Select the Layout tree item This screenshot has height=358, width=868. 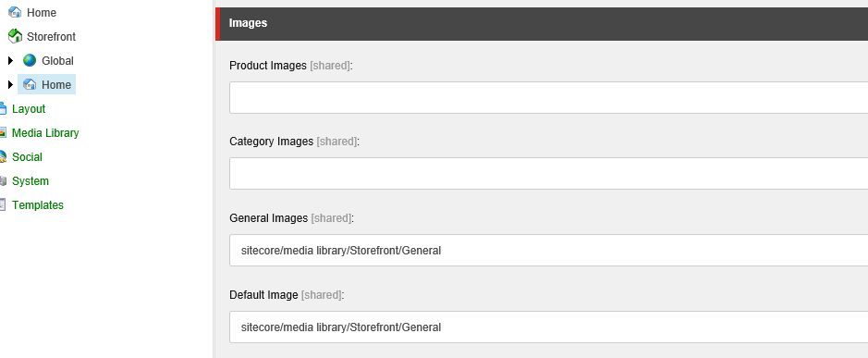(29, 108)
